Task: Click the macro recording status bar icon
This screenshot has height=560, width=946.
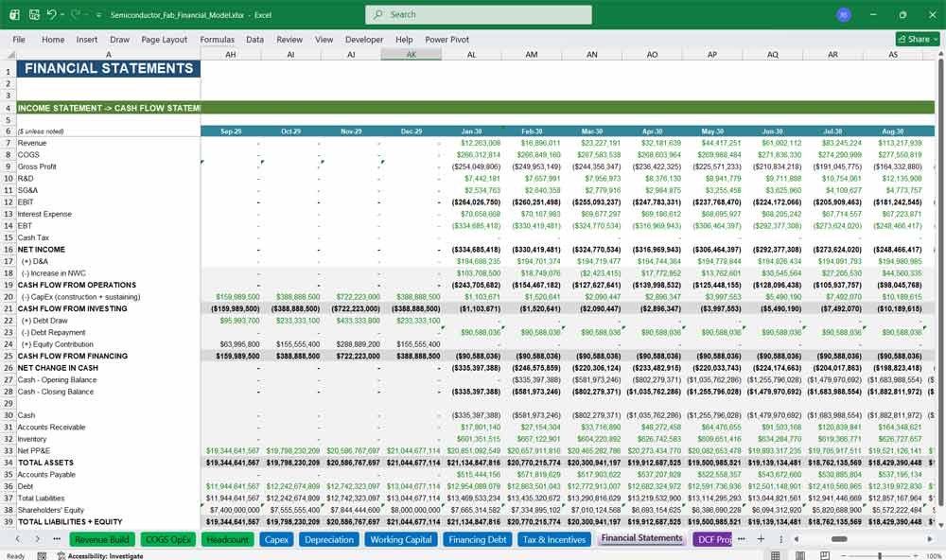Action: pyautogui.click(x=42, y=556)
